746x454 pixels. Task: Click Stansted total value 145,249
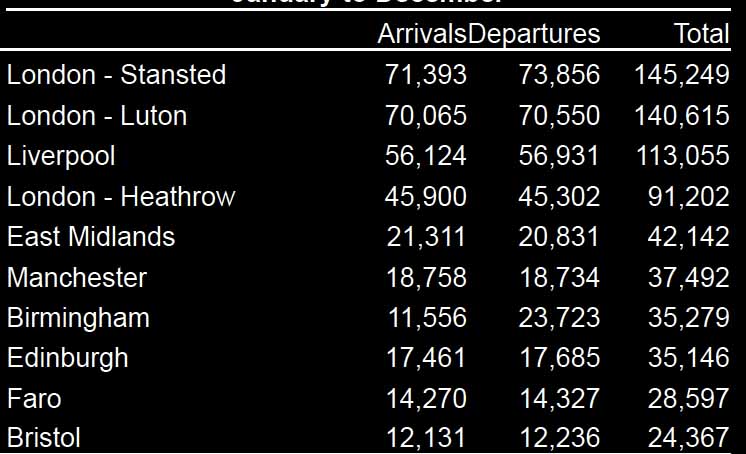681,75
